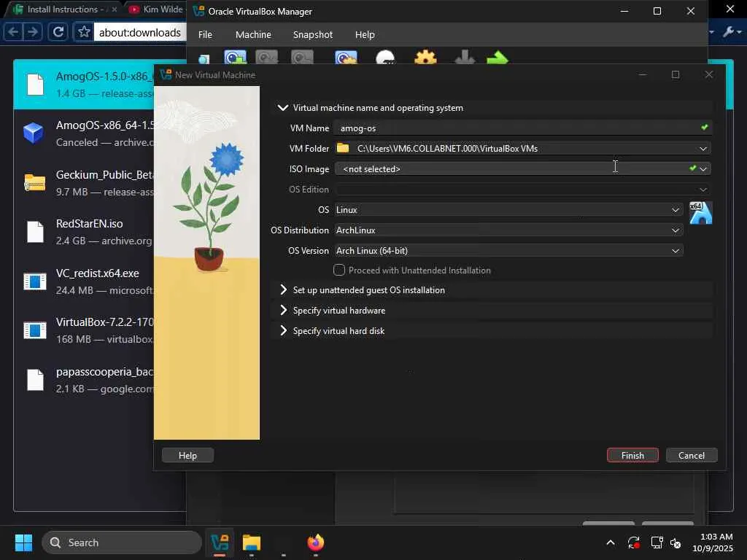Click the VC_redist.x64.exe installer icon
This screenshot has height=560, width=747.
pos(35,281)
